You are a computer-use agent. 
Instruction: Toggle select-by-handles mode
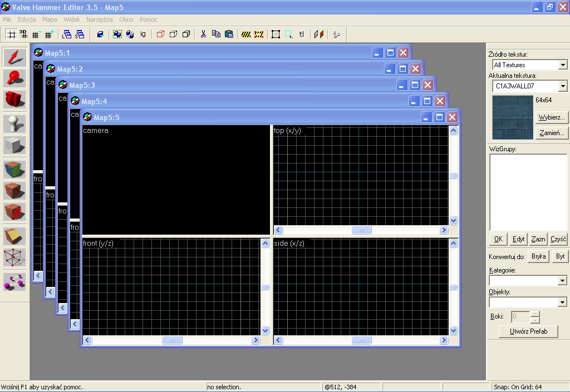pyautogui.click(x=276, y=34)
